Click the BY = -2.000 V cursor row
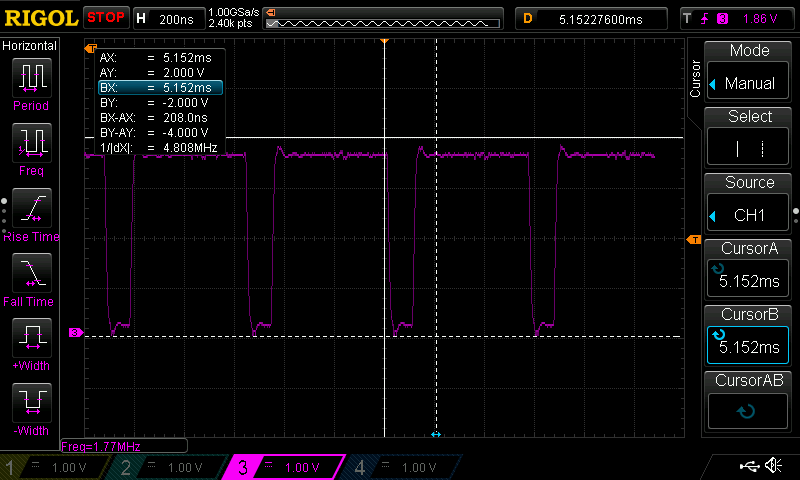 pyautogui.click(x=159, y=103)
